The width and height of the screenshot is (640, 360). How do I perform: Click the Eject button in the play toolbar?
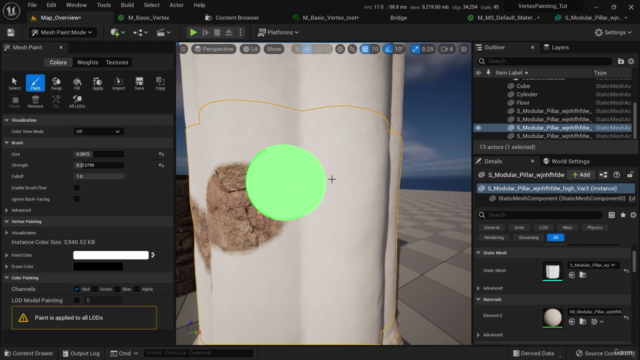[229, 32]
